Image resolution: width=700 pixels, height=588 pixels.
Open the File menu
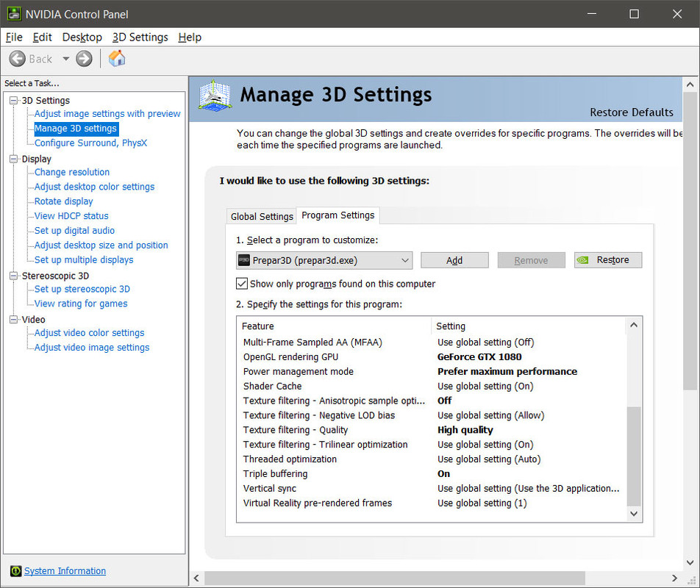tap(14, 37)
